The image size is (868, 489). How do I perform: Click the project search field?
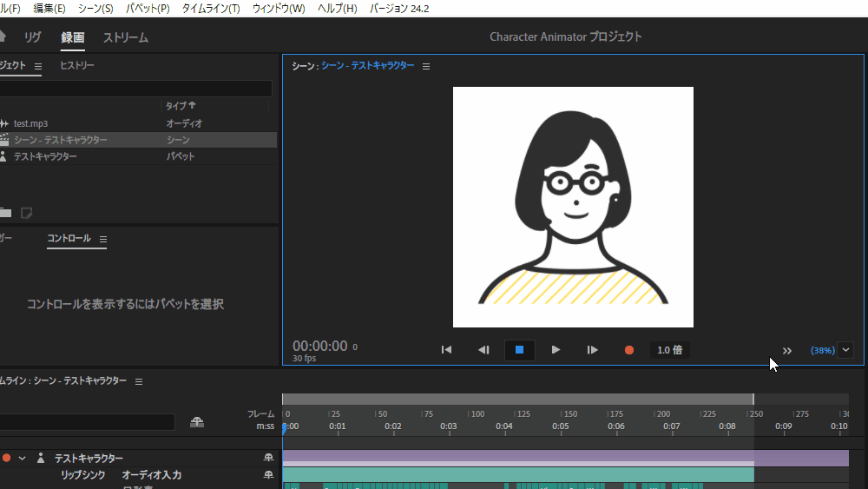pyautogui.click(x=135, y=88)
